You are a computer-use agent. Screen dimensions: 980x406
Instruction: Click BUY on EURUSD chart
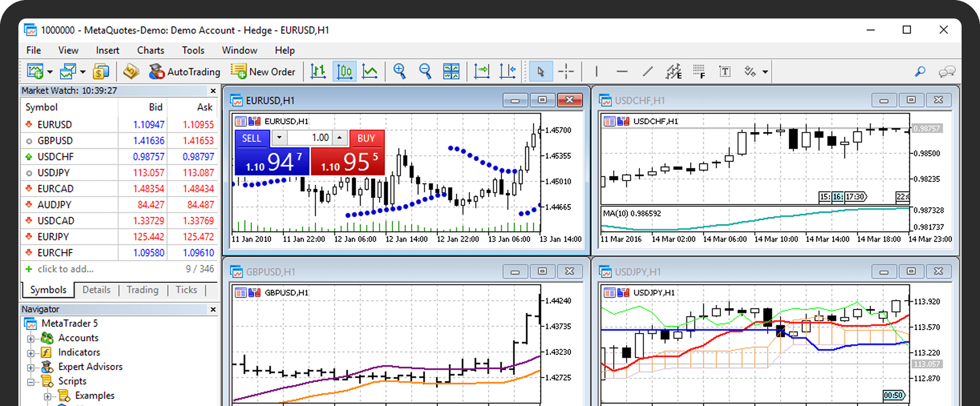coord(366,138)
